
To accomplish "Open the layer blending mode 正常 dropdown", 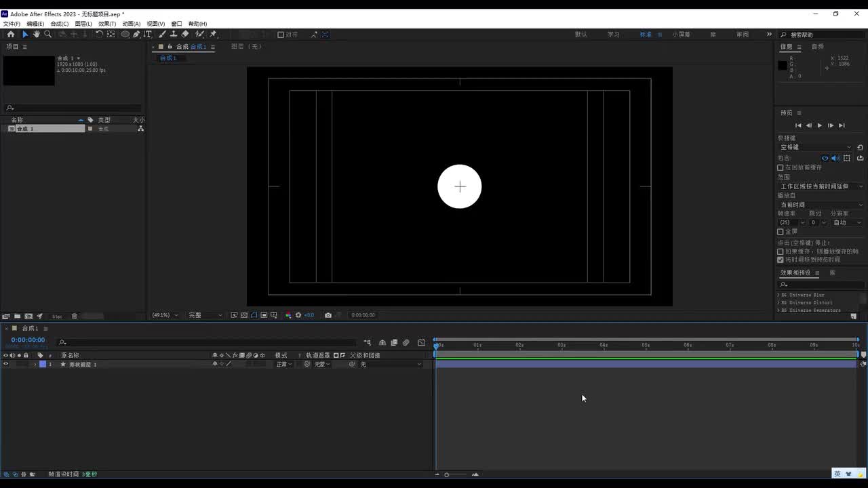I will tap(283, 365).
